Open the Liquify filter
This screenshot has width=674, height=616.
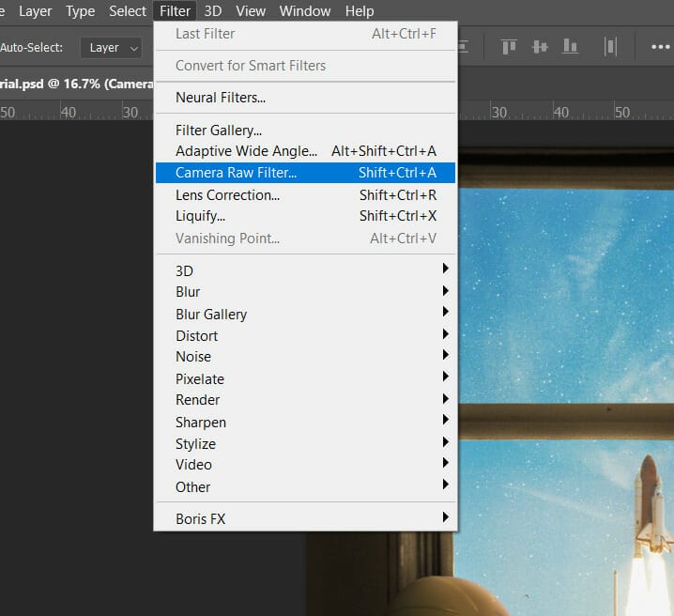coord(305,216)
